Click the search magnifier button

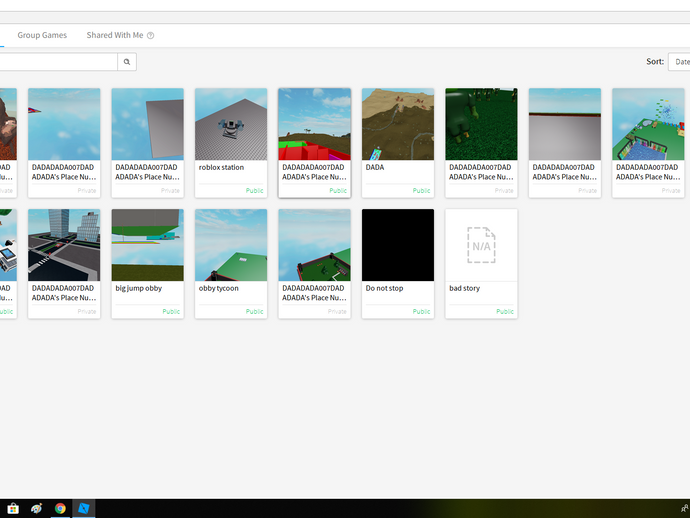tap(127, 62)
